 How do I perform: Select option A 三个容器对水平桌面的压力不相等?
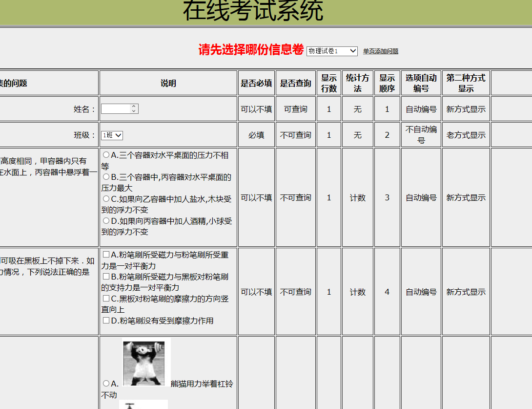106,155
